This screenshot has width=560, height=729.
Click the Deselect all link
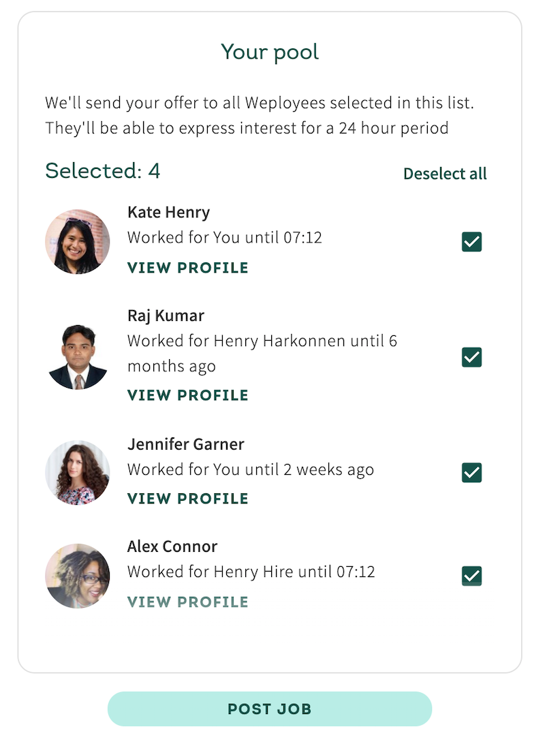point(445,174)
